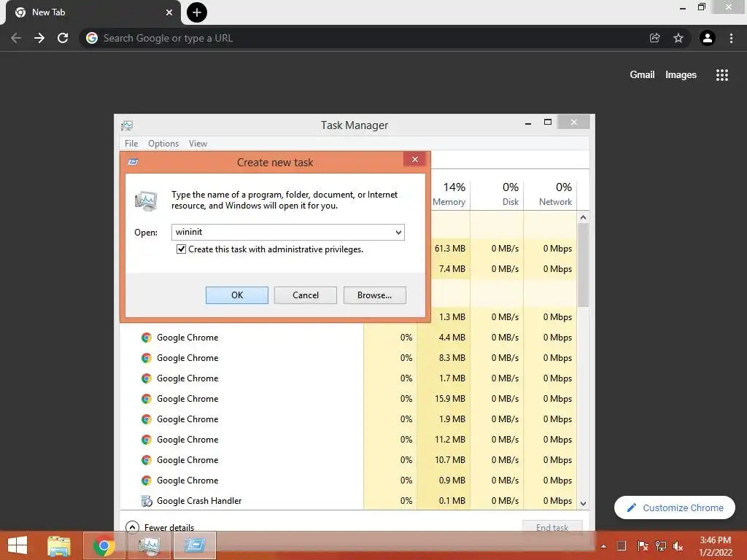Open Chrome three-dot menu

(731, 38)
